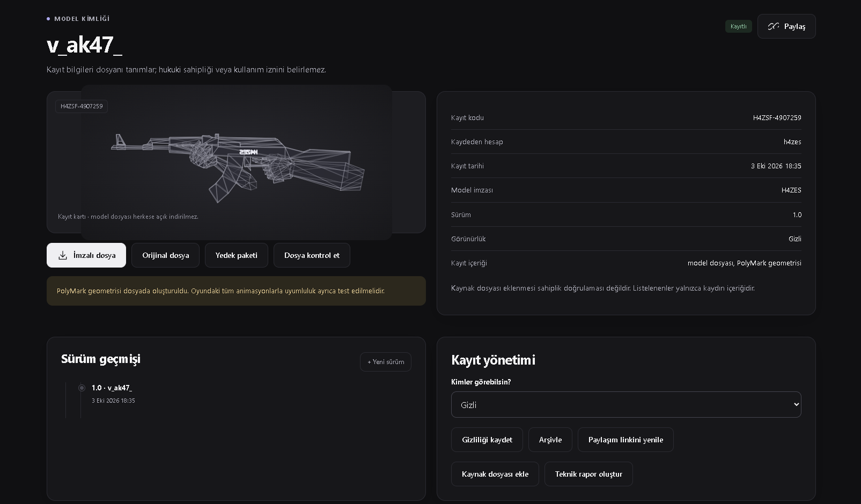Click the Kayıt kodu value H4ZSF-4907259

click(x=777, y=117)
